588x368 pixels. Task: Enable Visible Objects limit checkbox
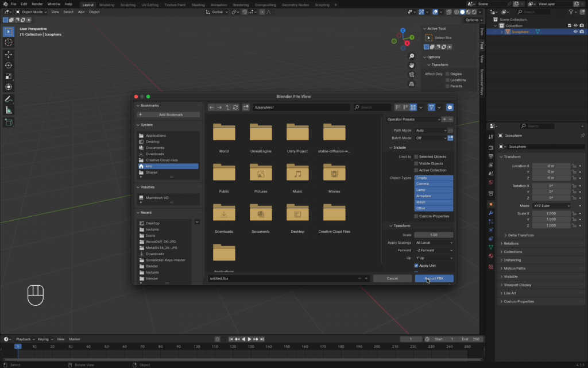coord(416,163)
